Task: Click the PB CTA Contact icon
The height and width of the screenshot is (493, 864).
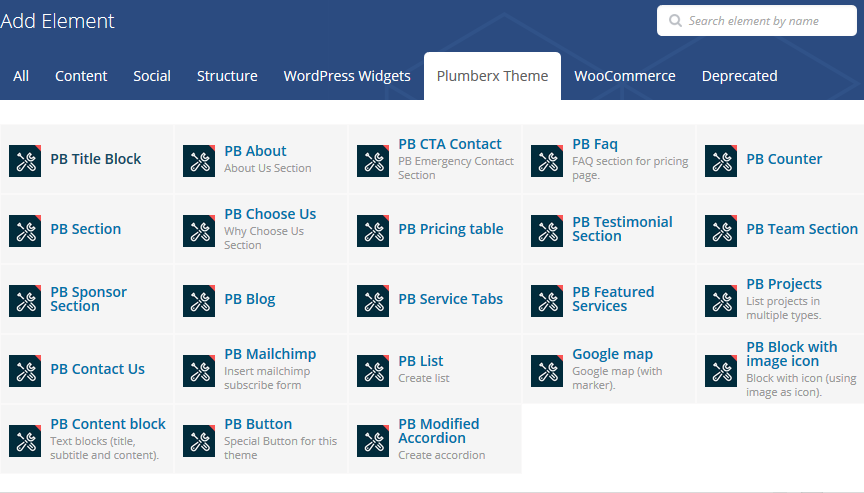Action: (x=373, y=160)
